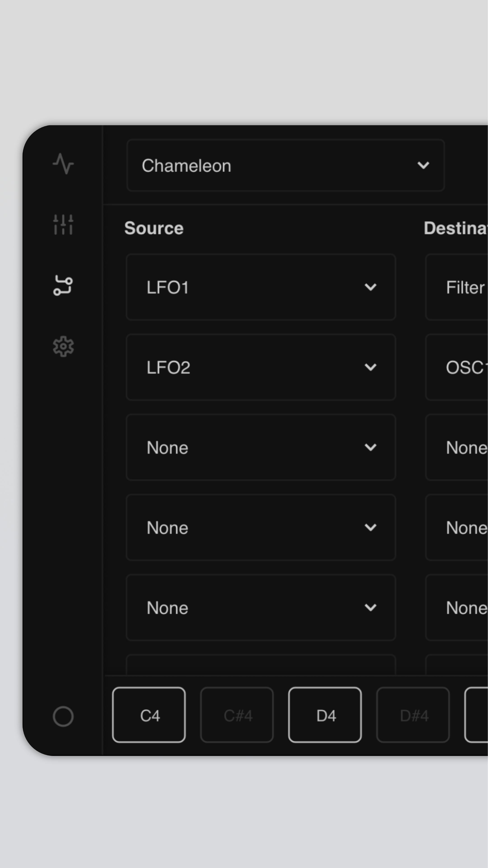Viewport: 488px width, 868px height.
Task: Open the OSC1 destination dropdown
Action: click(457, 367)
